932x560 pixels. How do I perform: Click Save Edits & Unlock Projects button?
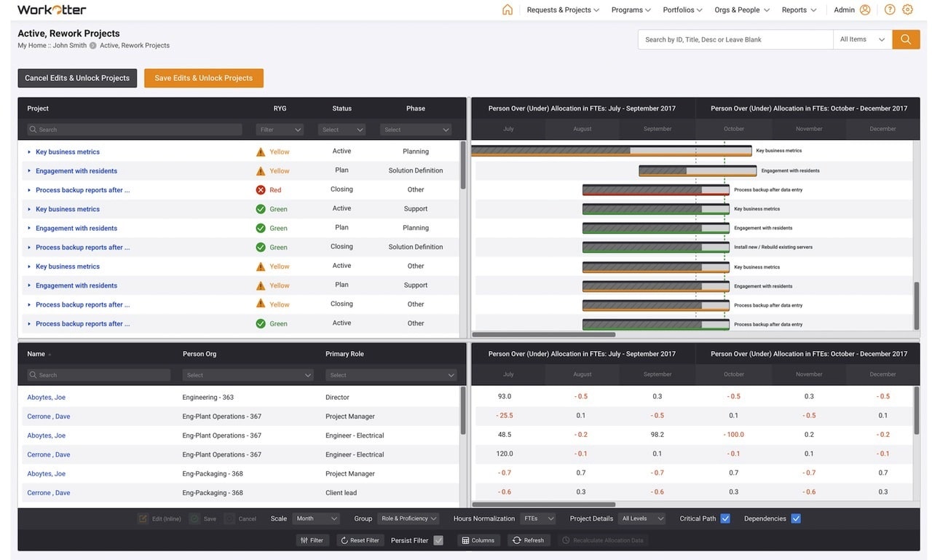(x=204, y=78)
